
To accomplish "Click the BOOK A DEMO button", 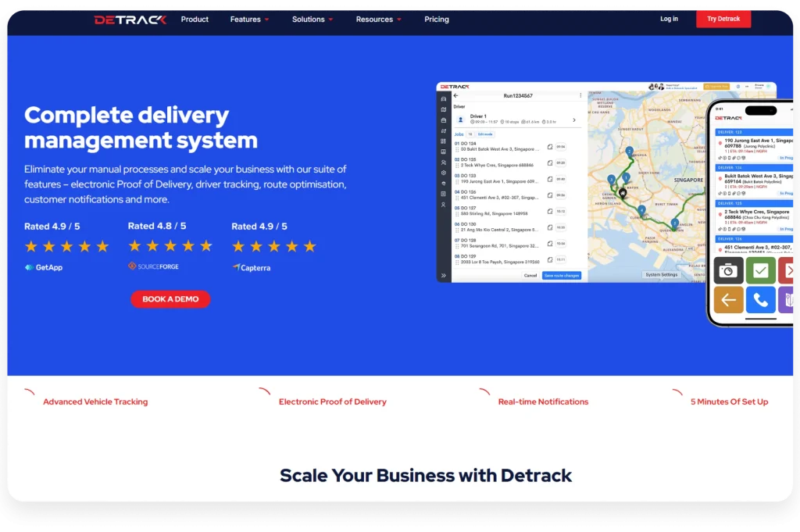I will [x=170, y=299].
